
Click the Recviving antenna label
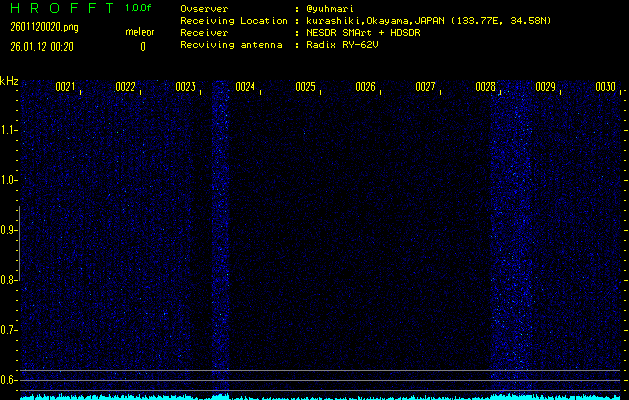point(231,45)
